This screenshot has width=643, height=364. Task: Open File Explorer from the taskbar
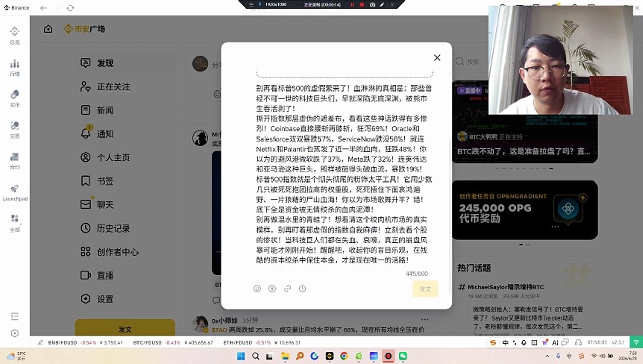tap(285, 356)
